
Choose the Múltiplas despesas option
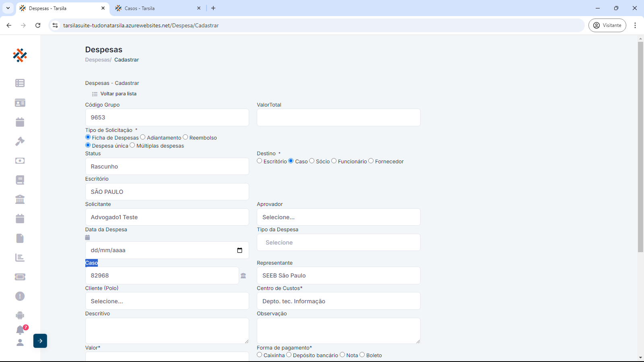(132, 145)
